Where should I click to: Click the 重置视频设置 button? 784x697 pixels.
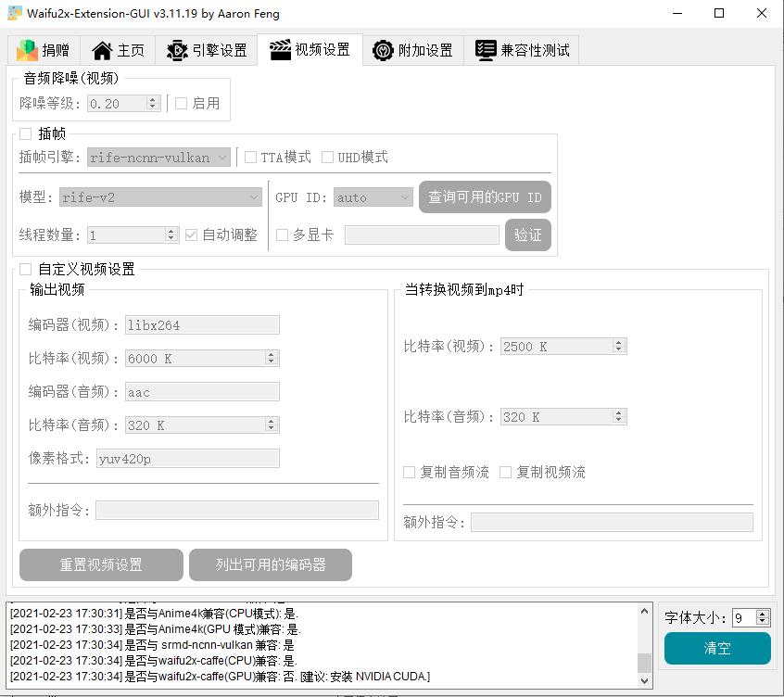coord(101,565)
